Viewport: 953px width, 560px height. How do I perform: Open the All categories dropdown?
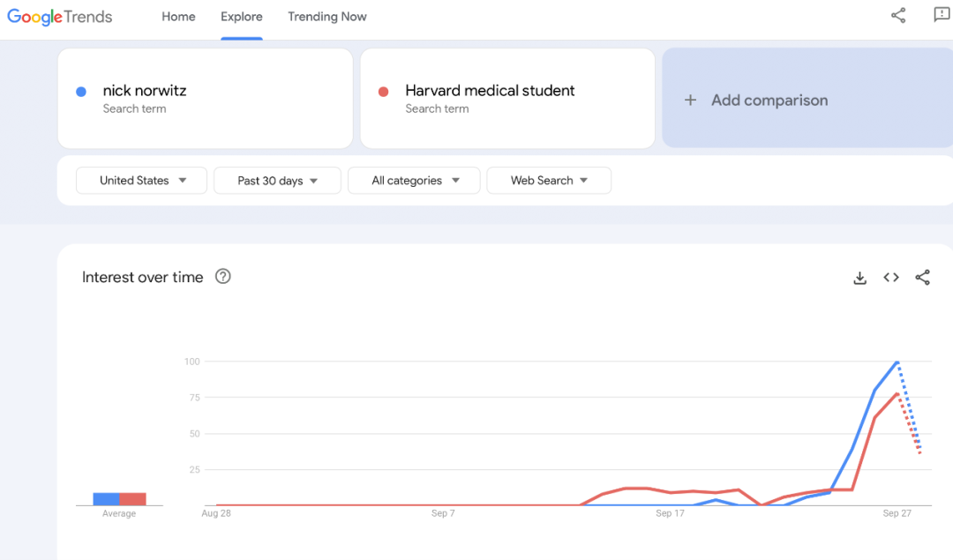415,181
